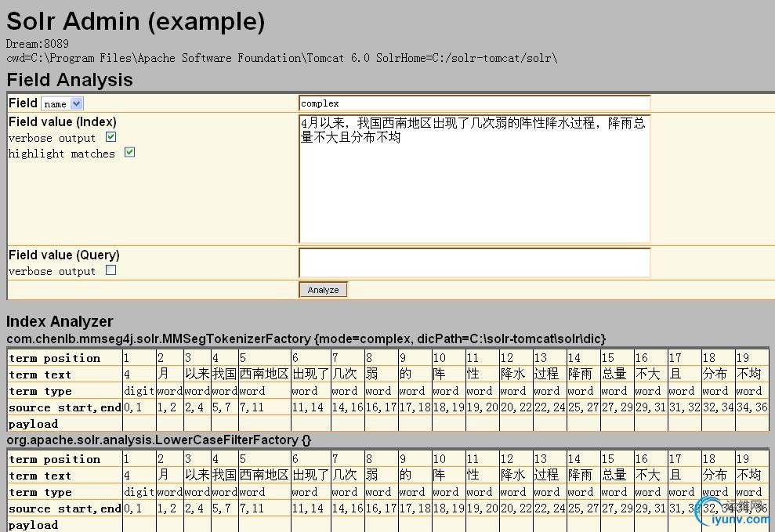Image resolution: width=775 pixels, height=532 pixels.
Task: Click the "Field Analysis" heading
Action: 70,80
